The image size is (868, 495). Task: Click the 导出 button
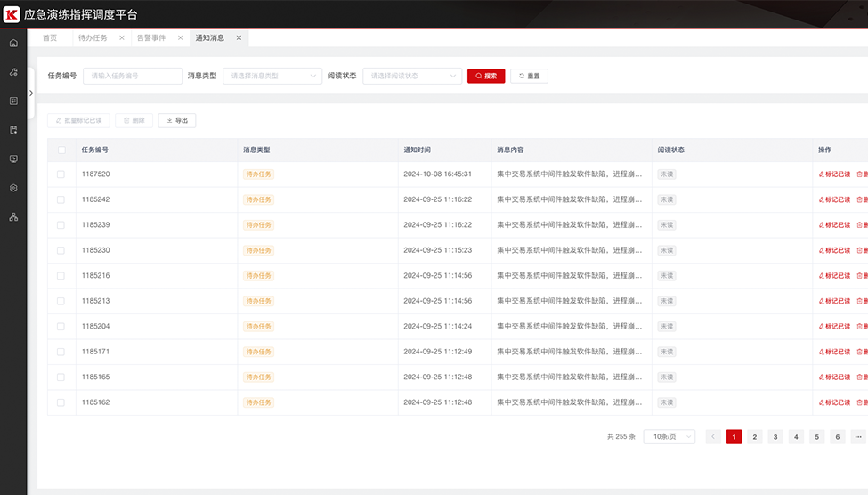pos(177,120)
